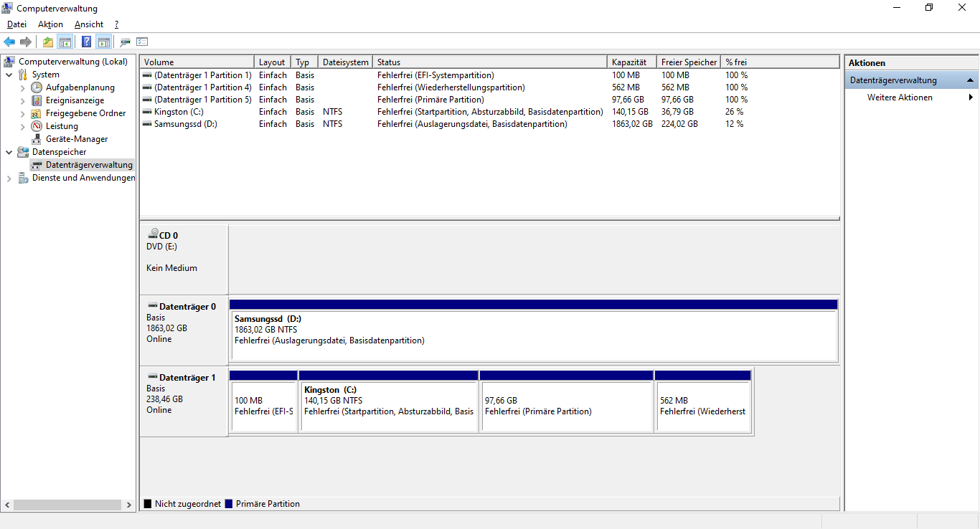The height and width of the screenshot is (529, 980).
Task: Click the tree pane horizontal scrollbar thumb
Action: (x=66, y=505)
